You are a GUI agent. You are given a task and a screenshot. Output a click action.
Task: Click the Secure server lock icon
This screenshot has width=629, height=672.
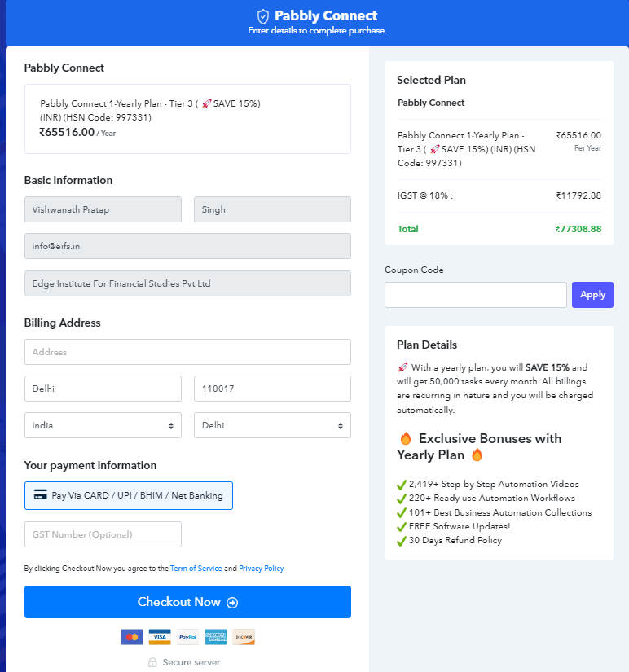(x=152, y=662)
